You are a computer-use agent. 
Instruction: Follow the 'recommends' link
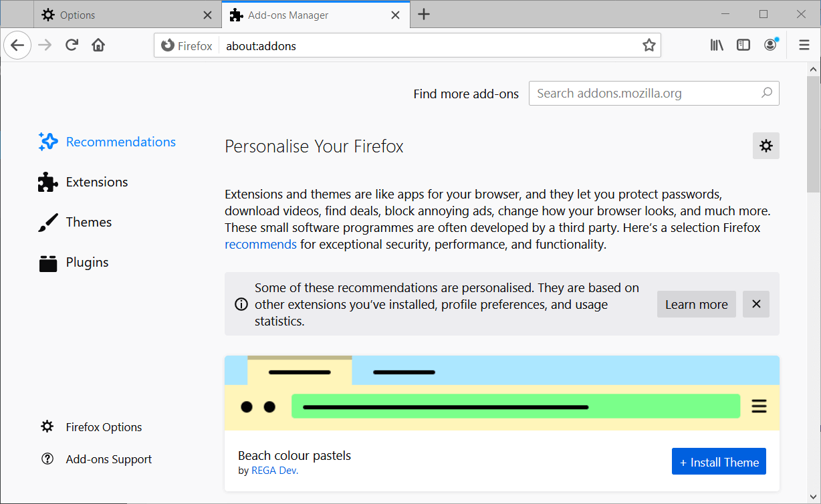click(261, 244)
